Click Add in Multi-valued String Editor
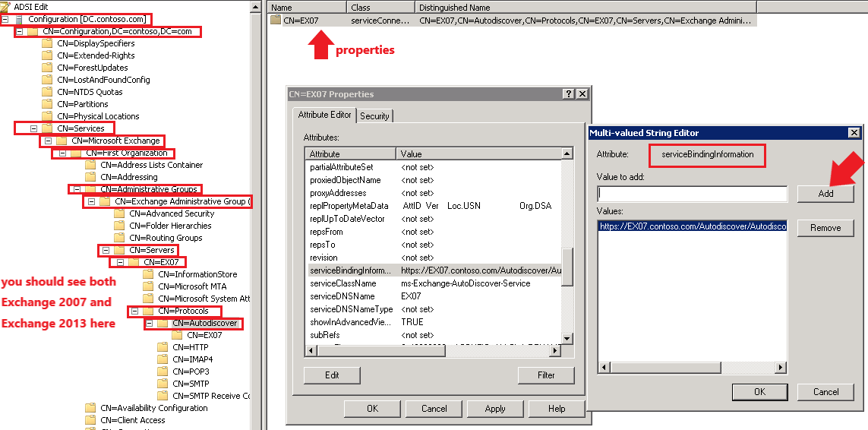The width and height of the screenshot is (868, 430). (825, 194)
